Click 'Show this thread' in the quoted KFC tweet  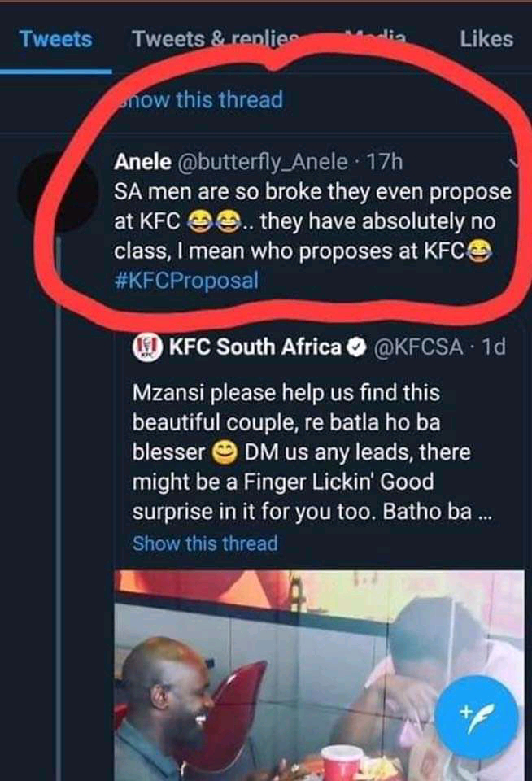[x=204, y=543]
